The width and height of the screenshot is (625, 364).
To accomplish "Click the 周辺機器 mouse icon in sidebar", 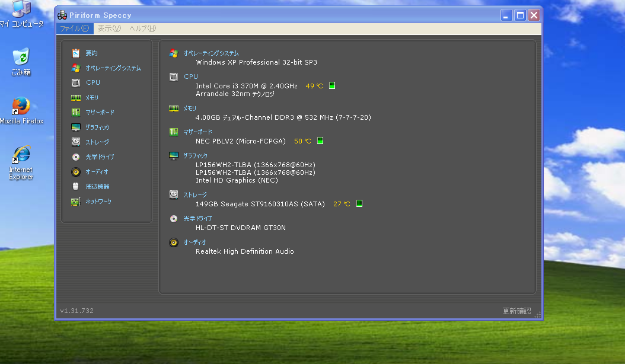I will (76, 187).
